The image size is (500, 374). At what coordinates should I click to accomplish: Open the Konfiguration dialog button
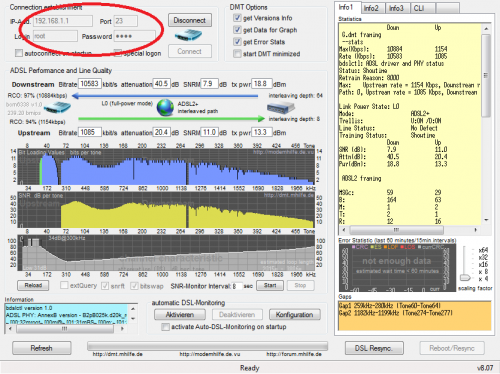click(295, 315)
